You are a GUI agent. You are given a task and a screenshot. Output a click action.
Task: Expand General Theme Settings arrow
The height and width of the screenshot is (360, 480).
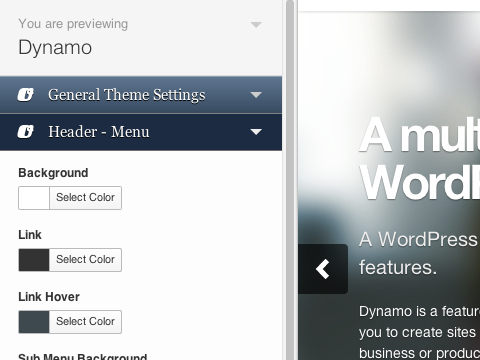coord(256,95)
